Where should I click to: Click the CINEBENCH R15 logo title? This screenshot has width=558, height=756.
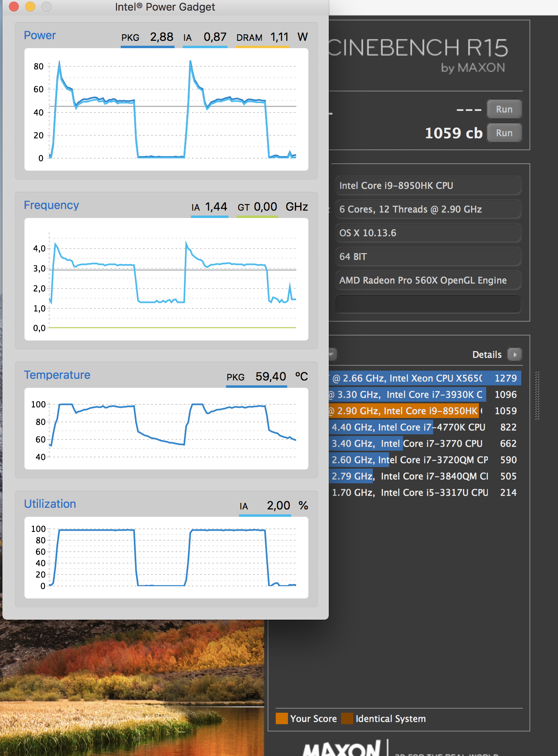418,48
